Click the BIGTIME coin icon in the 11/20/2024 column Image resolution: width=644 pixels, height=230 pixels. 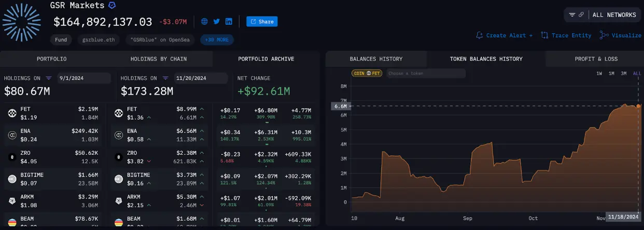pos(119,179)
